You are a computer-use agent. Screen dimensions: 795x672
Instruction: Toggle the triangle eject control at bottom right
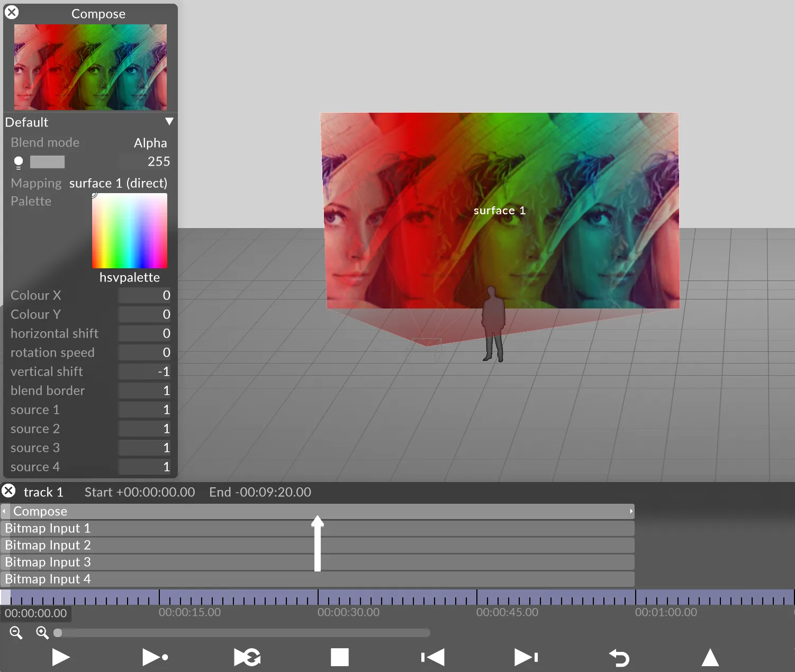coord(710,657)
